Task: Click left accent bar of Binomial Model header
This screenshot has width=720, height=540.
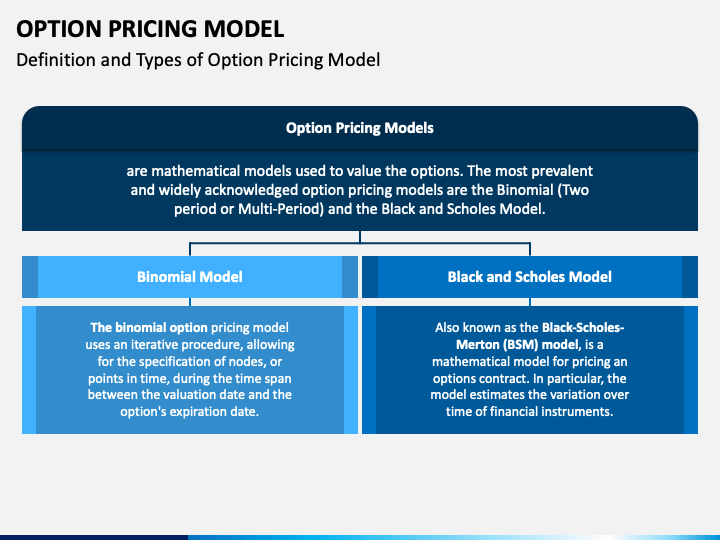Action: click(30, 277)
